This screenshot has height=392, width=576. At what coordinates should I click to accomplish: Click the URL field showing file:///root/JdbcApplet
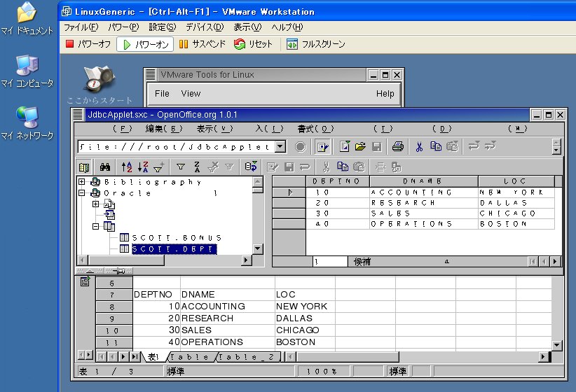tap(177, 147)
